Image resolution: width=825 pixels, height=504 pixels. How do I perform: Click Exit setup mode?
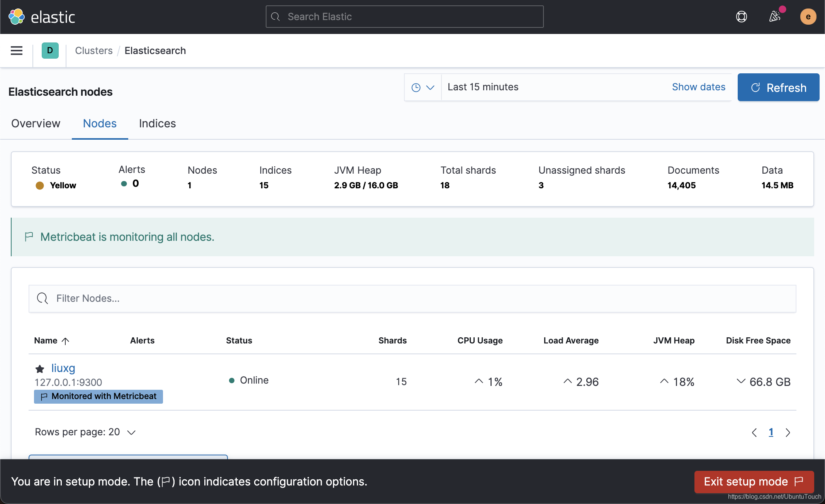click(x=753, y=482)
